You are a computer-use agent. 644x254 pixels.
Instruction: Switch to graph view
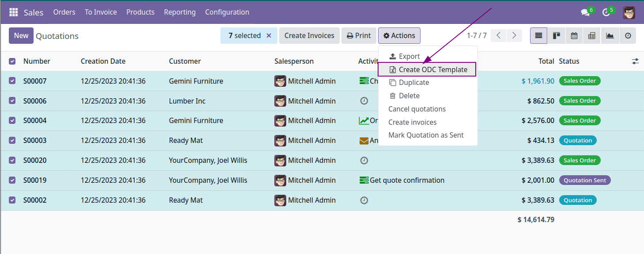[x=610, y=36]
